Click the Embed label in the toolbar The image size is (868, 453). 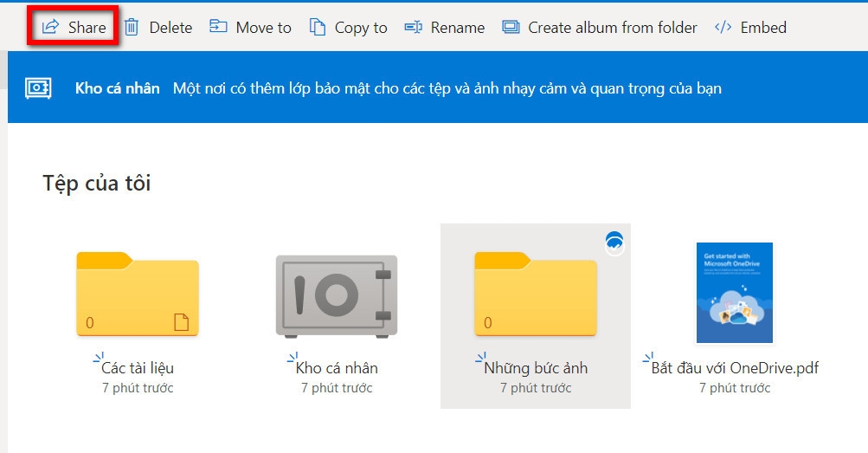[763, 27]
